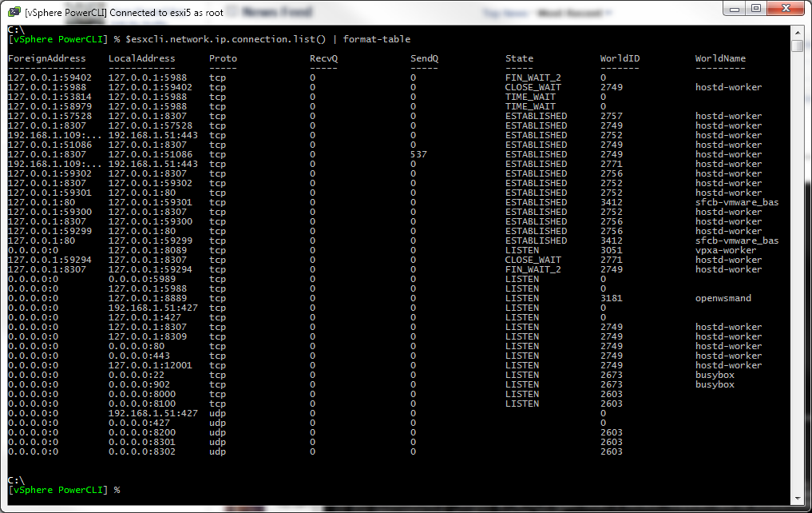
Task: Click the Proto column header
Action: coord(224,58)
